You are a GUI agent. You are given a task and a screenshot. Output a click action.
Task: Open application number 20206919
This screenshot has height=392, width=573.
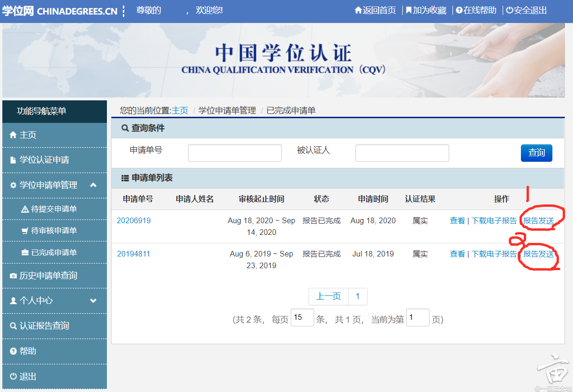point(134,220)
